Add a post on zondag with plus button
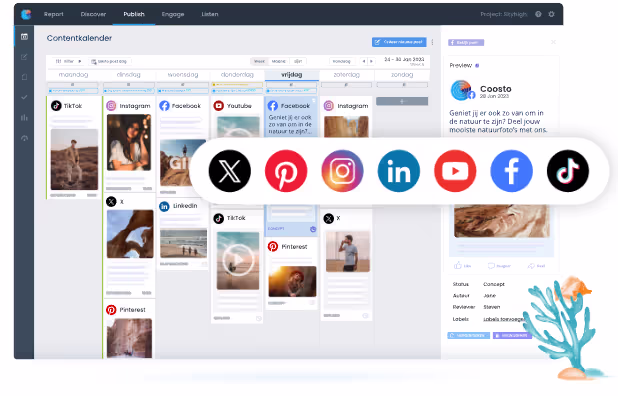 [402, 101]
